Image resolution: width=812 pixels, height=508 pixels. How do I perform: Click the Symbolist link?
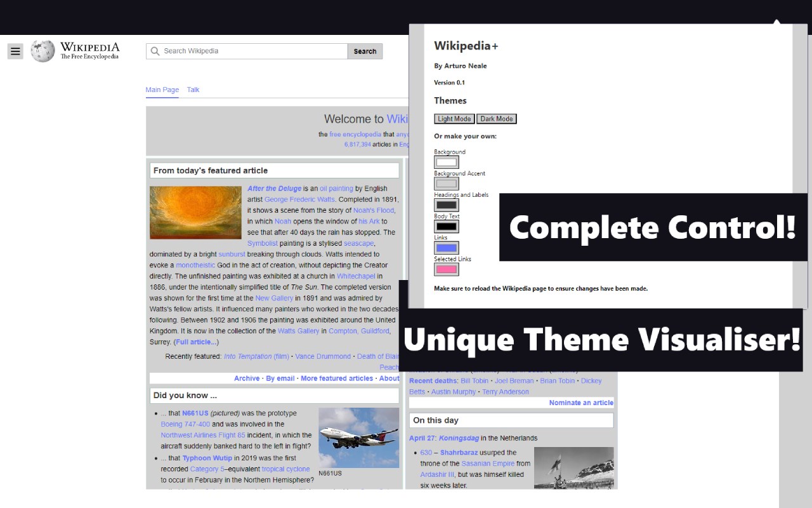coord(263,243)
